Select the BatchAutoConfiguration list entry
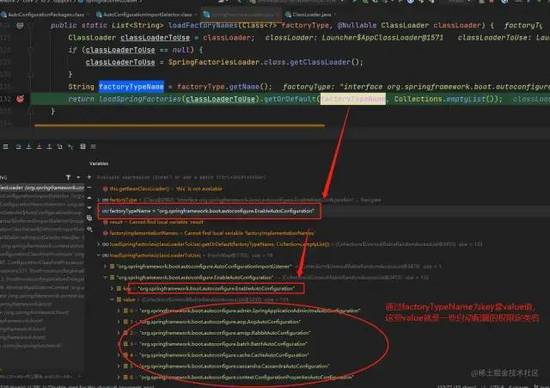The image size is (550, 388). (223, 344)
